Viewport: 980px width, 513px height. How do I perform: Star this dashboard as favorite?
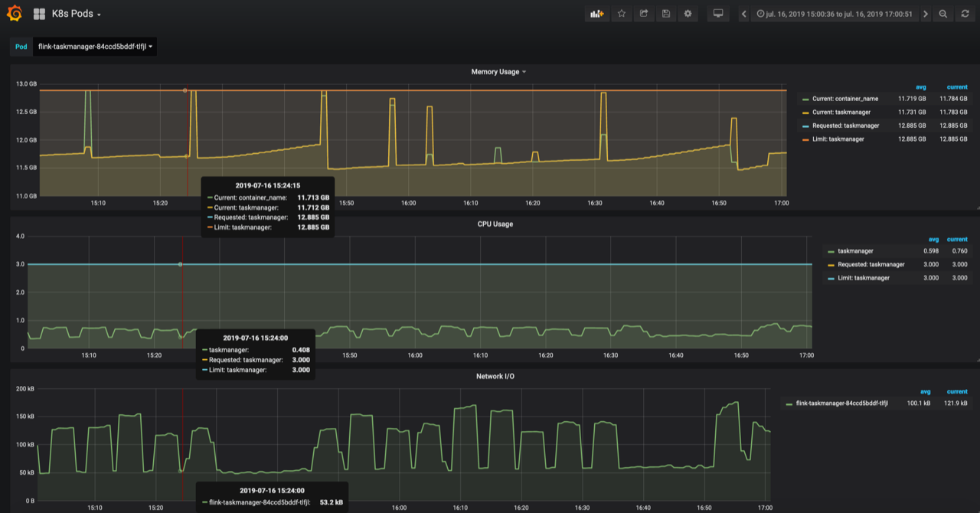[x=621, y=14]
